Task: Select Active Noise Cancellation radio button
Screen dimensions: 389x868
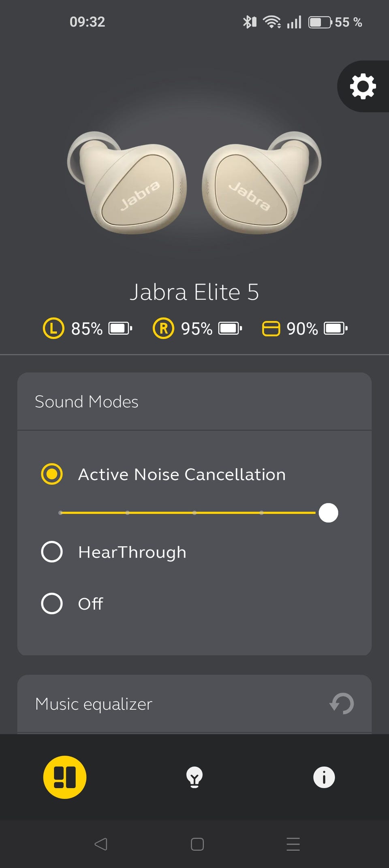Action: pos(52,474)
